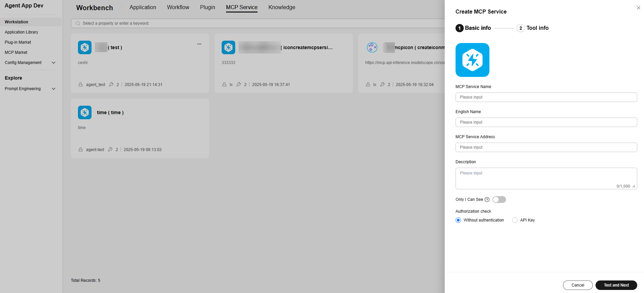Screen dimensions: 644x293
Task: Enable the Only I Can See switch
Action: pyautogui.click(x=499, y=200)
